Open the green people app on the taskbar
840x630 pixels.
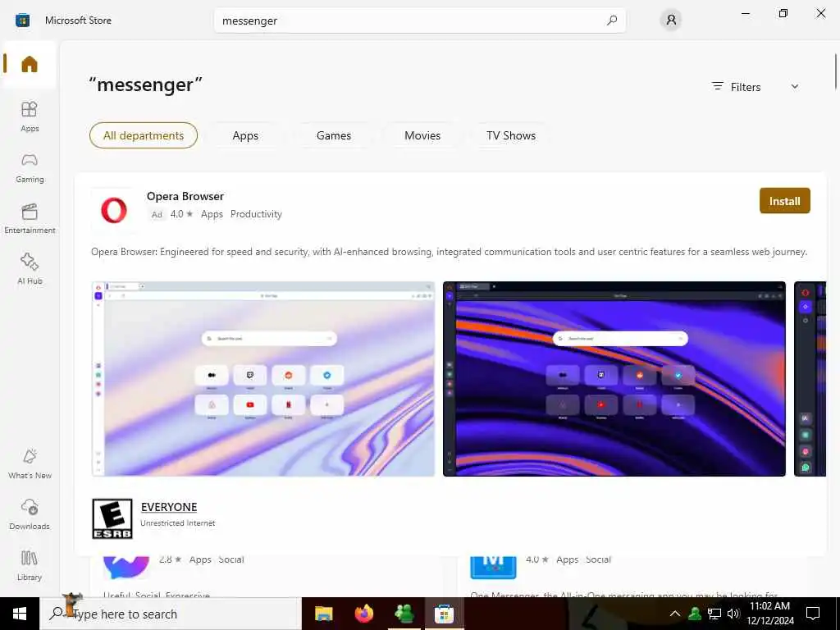[x=404, y=614]
